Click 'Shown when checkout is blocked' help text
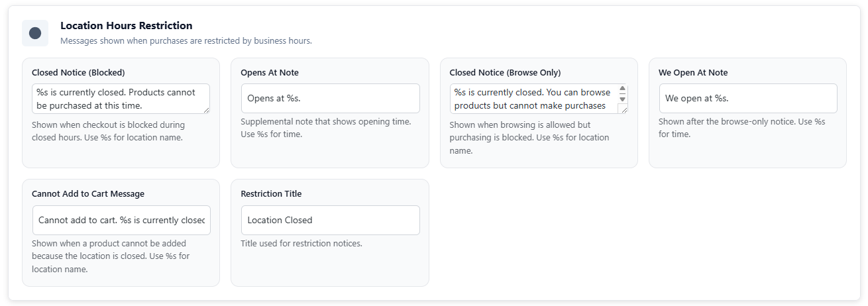868x306 pixels. pyautogui.click(x=109, y=131)
